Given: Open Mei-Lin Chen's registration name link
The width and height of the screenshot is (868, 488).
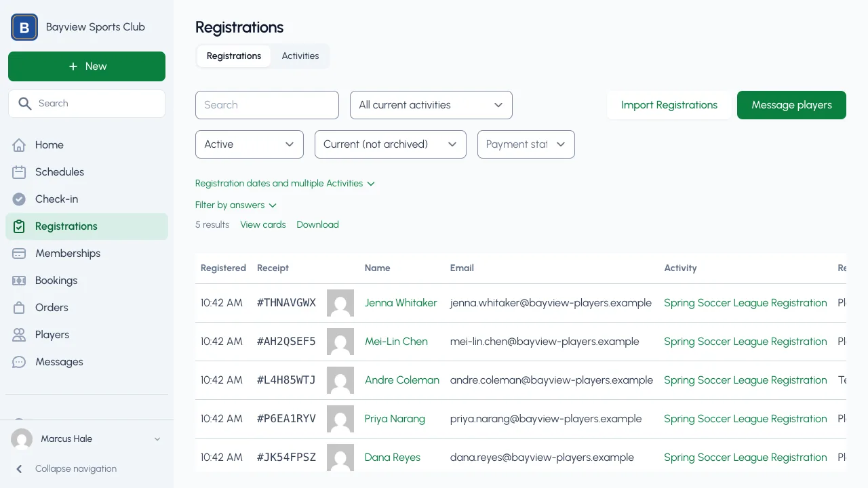Looking at the screenshot, I should coord(396,342).
